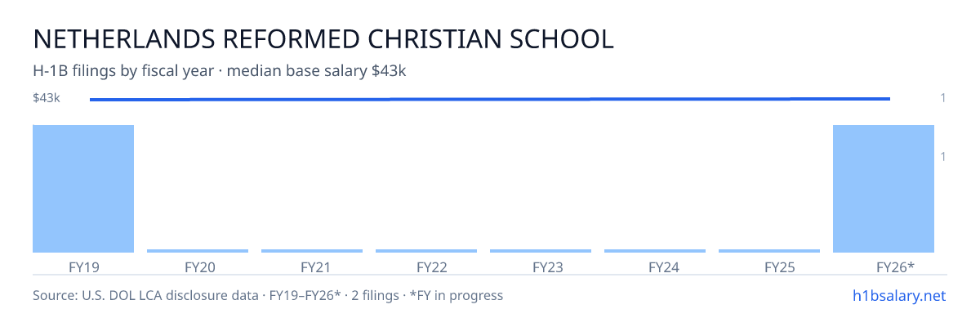980x327 pixels.
Task: Click the H-1B filings subtitle text
Action: coord(220,71)
